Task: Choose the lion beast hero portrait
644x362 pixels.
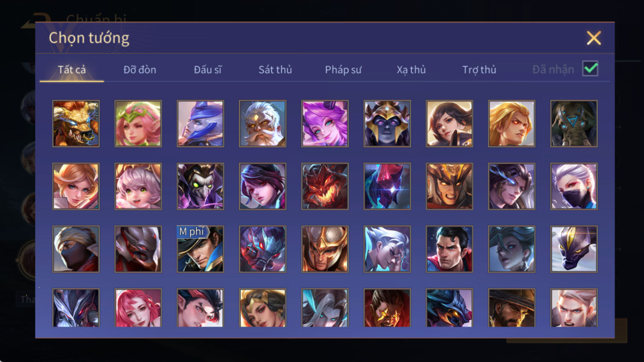Action: click(76, 123)
